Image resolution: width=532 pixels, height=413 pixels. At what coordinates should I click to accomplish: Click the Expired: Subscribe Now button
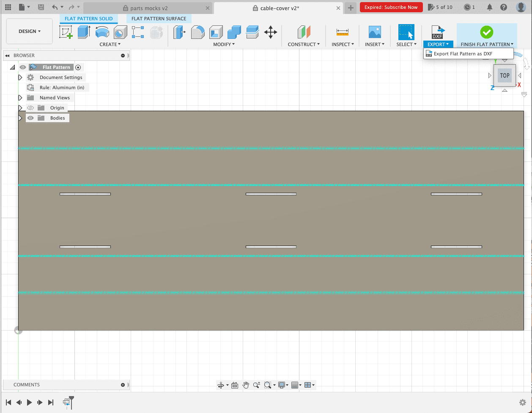391,7
